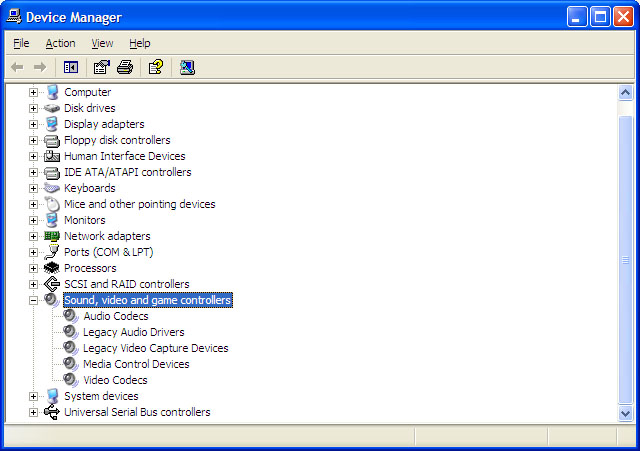640x451 pixels.
Task: Select the Video Codecs entry
Action: (115, 380)
